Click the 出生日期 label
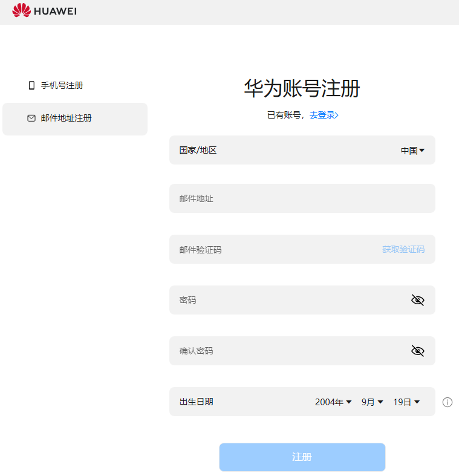The width and height of the screenshot is (459, 476). point(197,402)
